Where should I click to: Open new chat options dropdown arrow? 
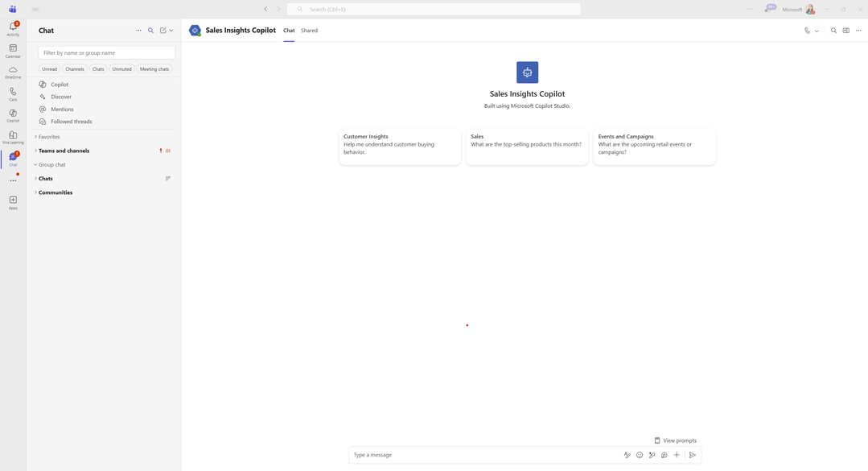click(x=171, y=31)
